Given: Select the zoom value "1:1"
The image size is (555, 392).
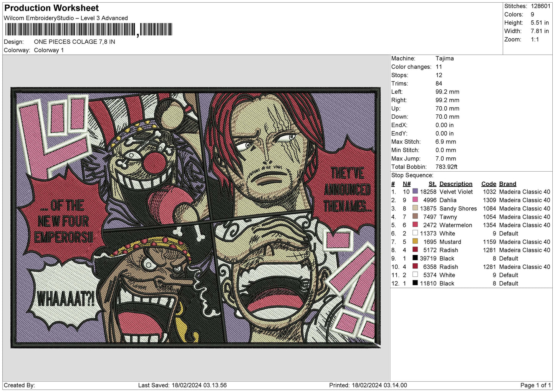Looking at the screenshot, I should (x=535, y=40).
